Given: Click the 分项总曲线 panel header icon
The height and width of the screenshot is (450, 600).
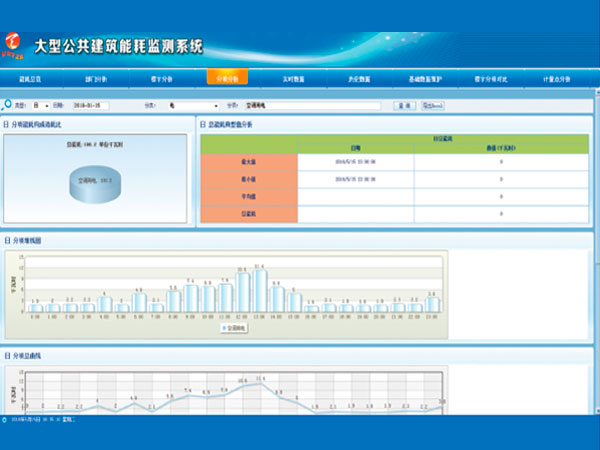Looking at the screenshot, I should (7, 356).
